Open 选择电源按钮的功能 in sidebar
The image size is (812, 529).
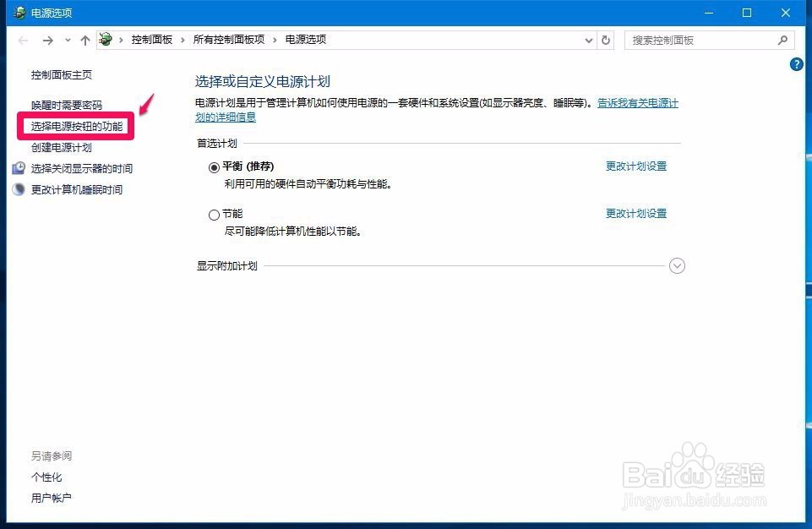(x=77, y=127)
